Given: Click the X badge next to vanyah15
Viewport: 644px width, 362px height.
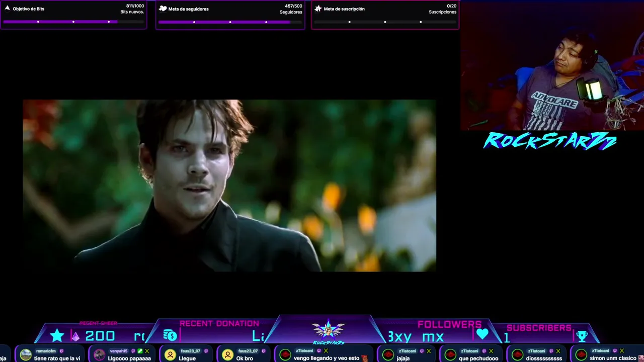Looking at the screenshot, I should [147, 351].
